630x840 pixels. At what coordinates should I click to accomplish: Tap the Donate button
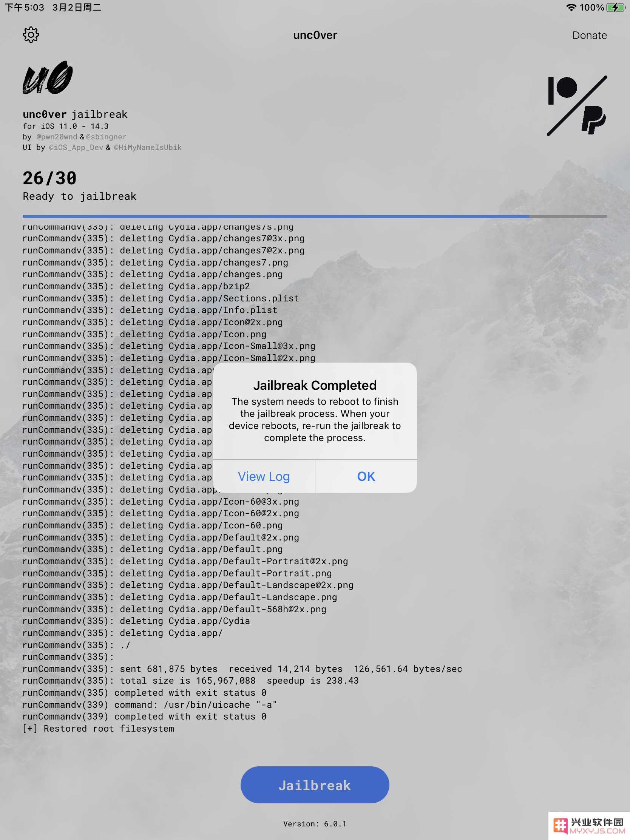[x=589, y=36]
